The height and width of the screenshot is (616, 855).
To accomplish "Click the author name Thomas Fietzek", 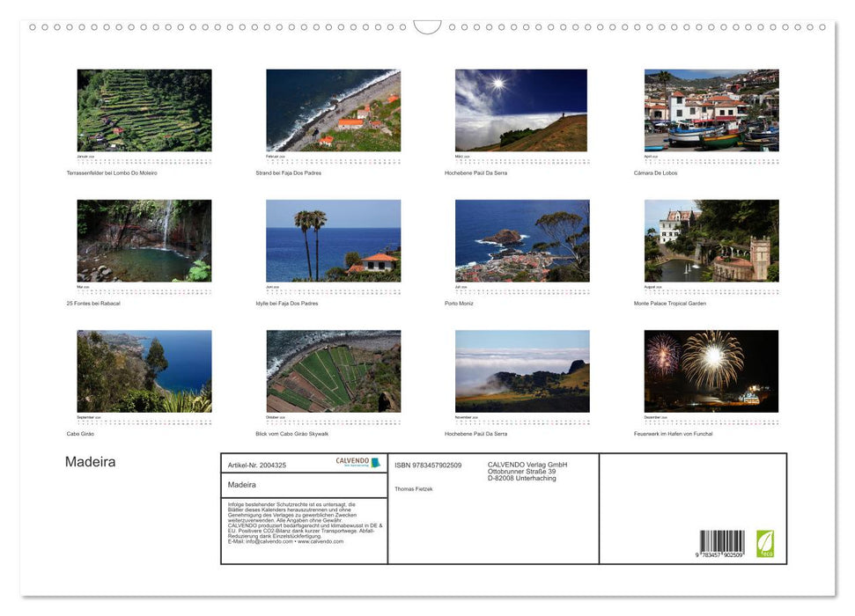I will (x=413, y=488).
